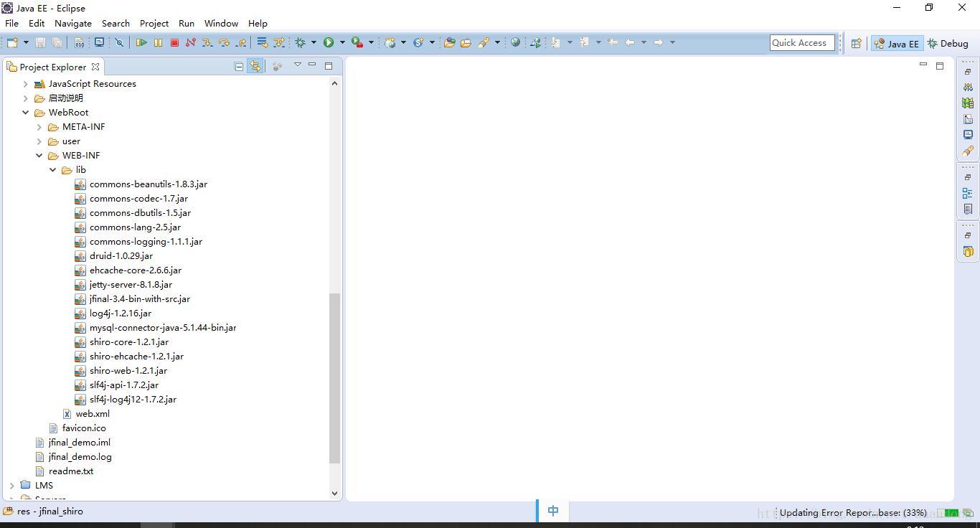Collapse all nodes with Project Explorer's Collapse All icon
The height and width of the screenshot is (528, 980).
238,65
